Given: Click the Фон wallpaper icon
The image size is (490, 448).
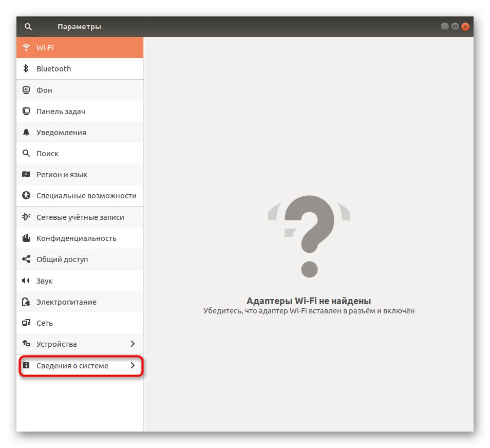Looking at the screenshot, I should (x=26, y=90).
